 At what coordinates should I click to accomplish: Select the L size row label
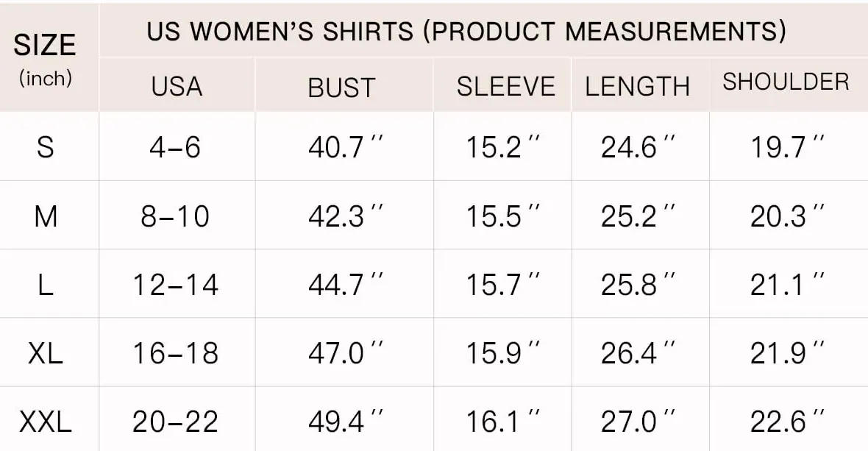(46, 285)
